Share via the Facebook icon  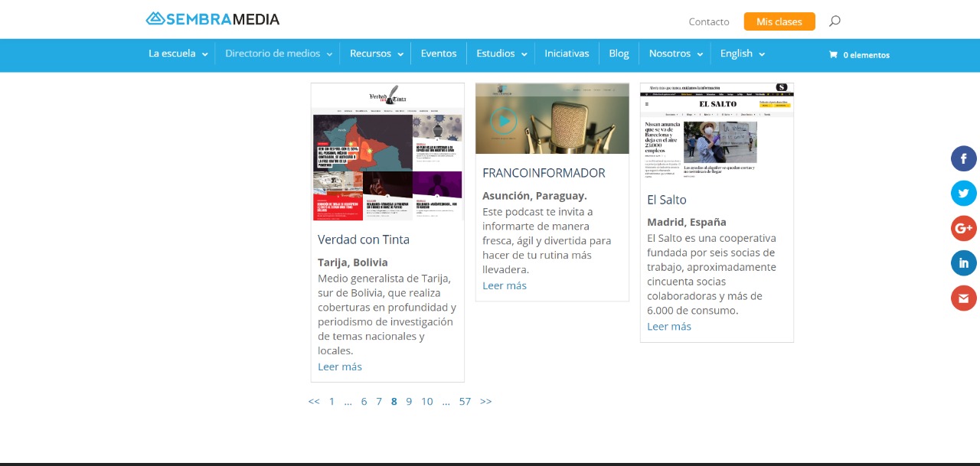click(963, 158)
